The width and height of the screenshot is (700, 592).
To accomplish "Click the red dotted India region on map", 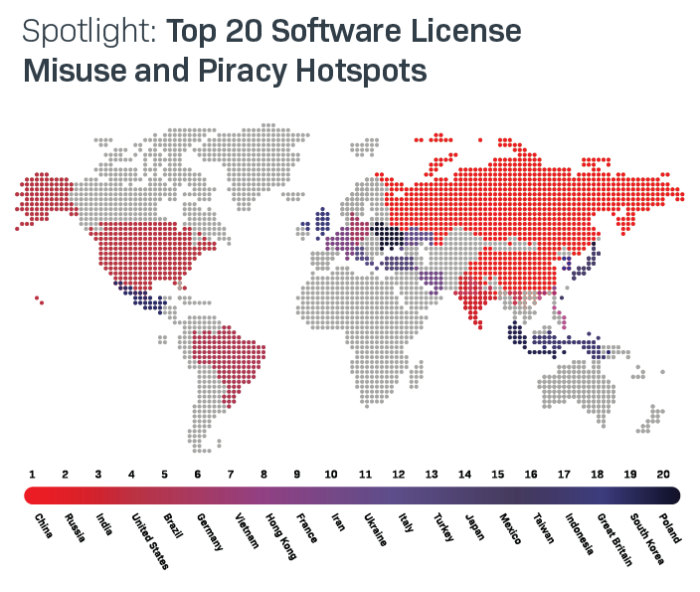I will click(x=475, y=297).
